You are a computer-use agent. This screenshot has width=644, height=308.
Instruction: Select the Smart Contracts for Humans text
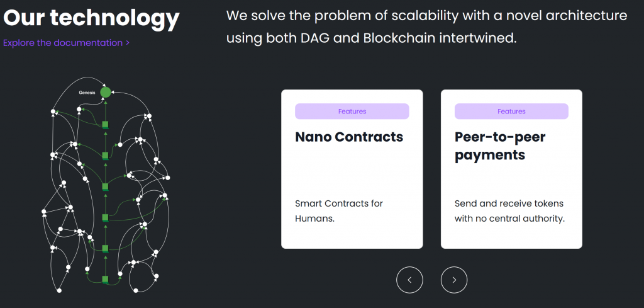[x=339, y=211]
